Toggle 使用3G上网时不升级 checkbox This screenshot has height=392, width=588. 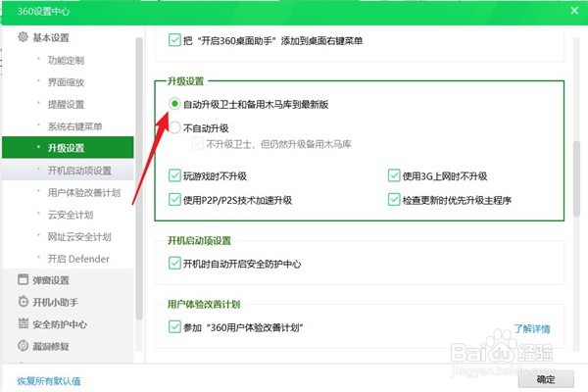(394, 175)
